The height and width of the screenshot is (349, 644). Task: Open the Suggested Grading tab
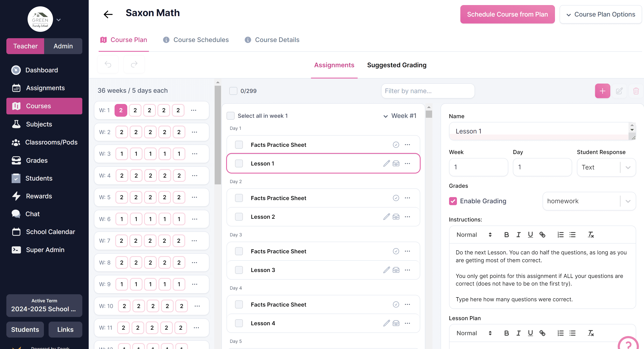pos(396,65)
